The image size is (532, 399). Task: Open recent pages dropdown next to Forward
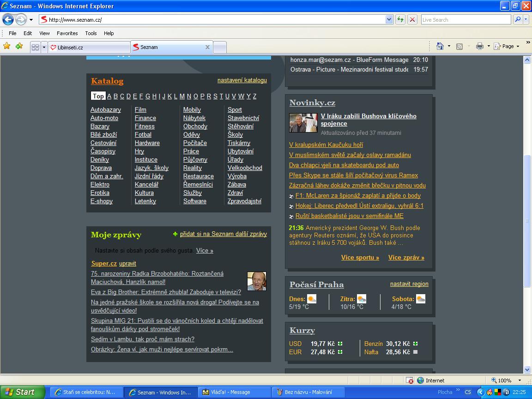(x=31, y=20)
